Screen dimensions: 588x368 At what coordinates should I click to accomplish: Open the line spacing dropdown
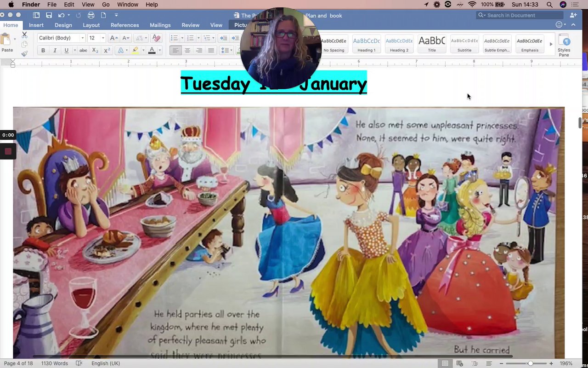[226, 51]
